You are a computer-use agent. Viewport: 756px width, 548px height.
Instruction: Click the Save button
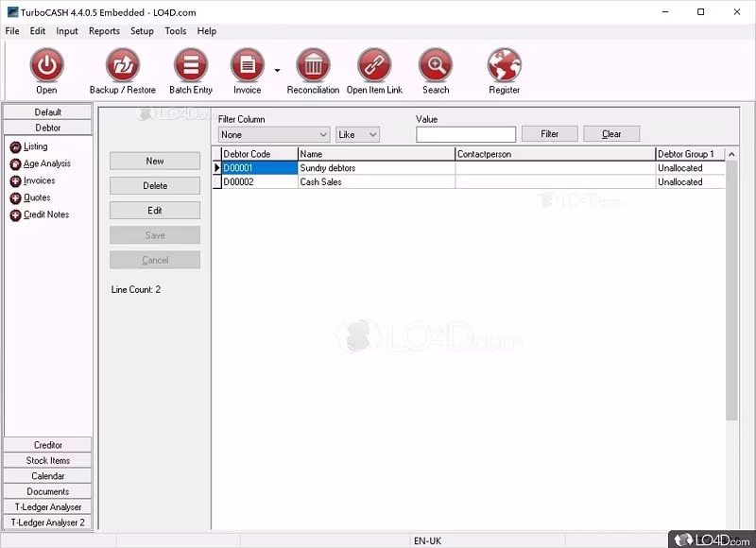(155, 235)
